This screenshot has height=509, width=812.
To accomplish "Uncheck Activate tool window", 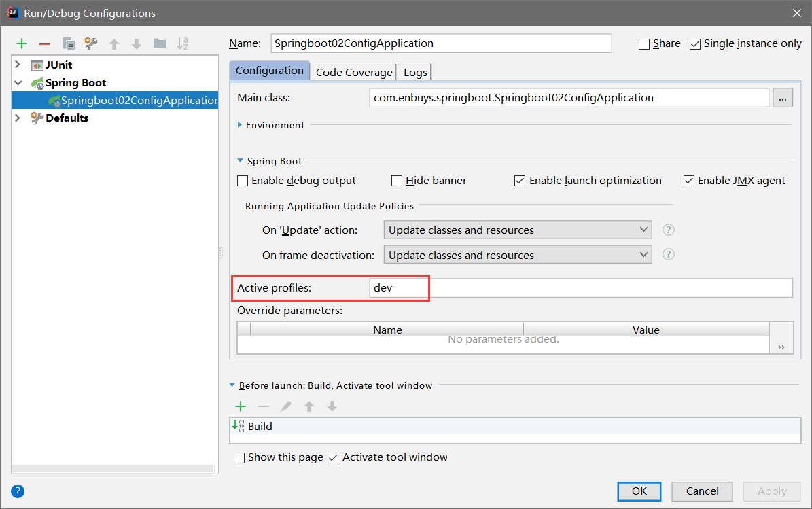I will click(x=333, y=458).
